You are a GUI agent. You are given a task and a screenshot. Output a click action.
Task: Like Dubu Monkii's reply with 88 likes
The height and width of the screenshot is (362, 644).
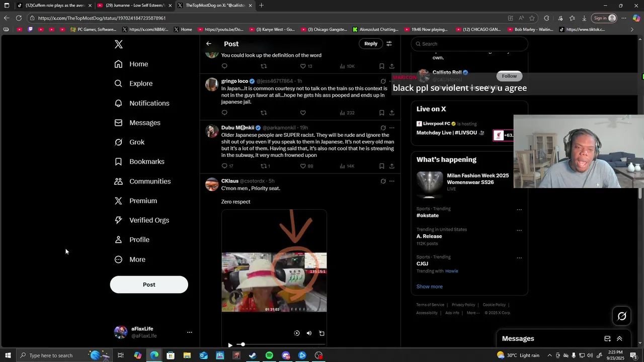pos(303,166)
